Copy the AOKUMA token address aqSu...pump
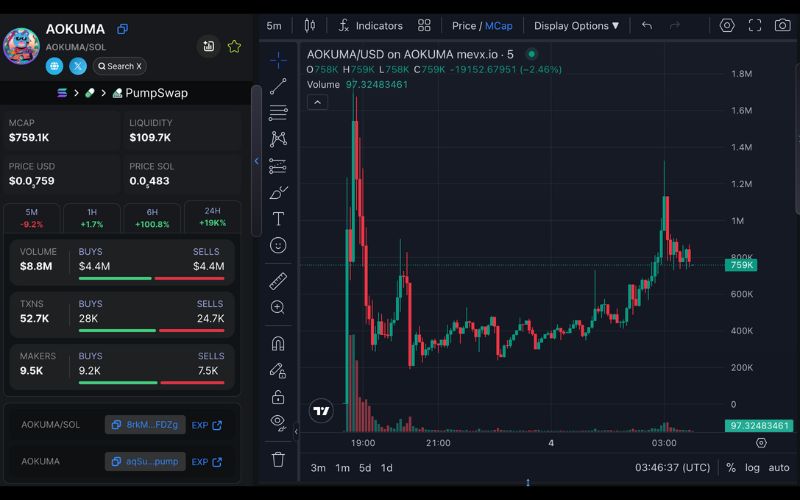The width and height of the screenshot is (800, 500). click(x=145, y=461)
